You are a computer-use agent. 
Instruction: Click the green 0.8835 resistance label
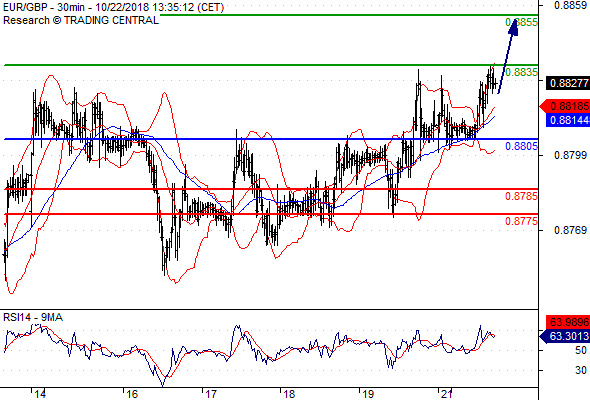coord(521,72)
